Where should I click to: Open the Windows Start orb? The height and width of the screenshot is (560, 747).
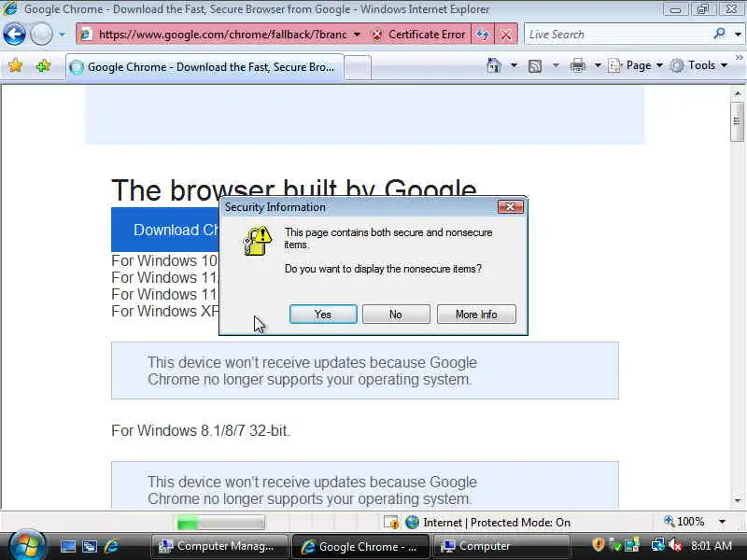27,546
